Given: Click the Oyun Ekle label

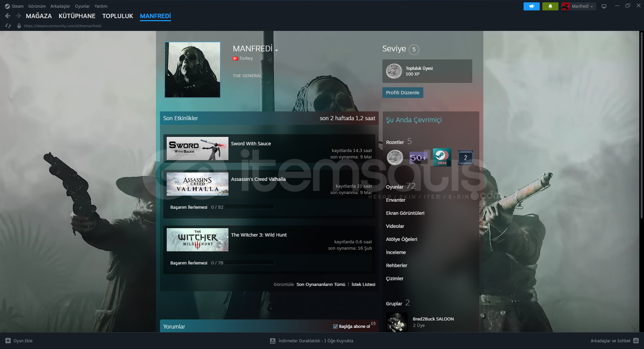Looking at the screenshot, I should tap(23, 341).
